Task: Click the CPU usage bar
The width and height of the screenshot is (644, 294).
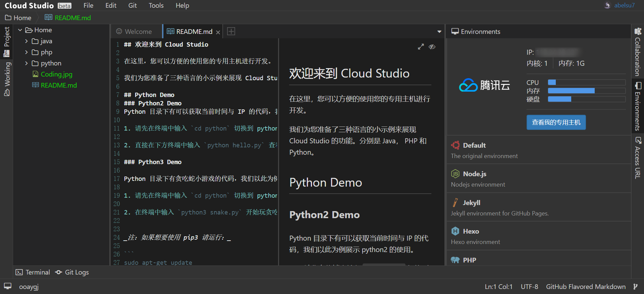Action: 586,82
